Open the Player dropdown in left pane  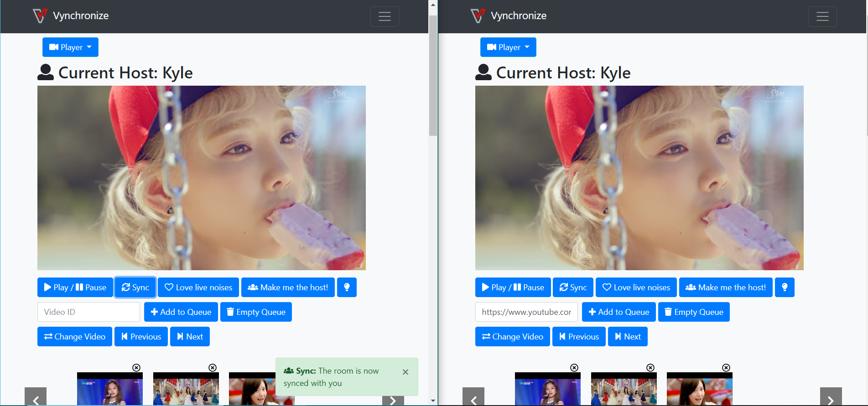70,47
